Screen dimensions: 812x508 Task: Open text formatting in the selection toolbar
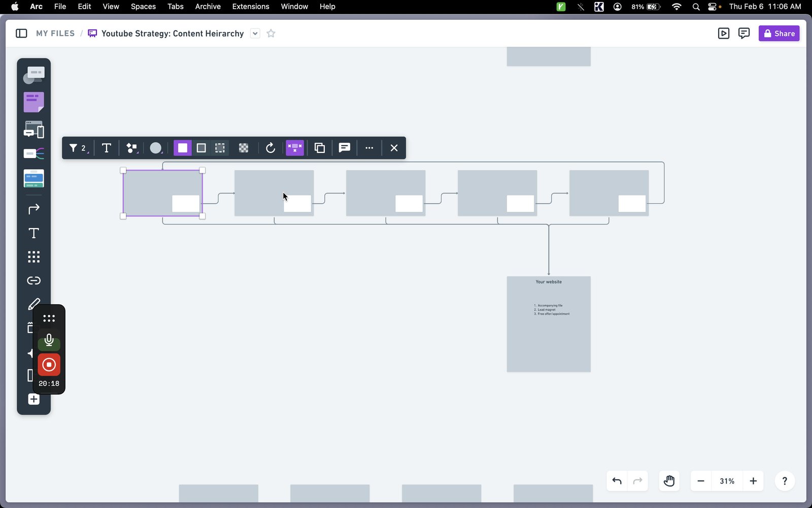pos(106,148)
